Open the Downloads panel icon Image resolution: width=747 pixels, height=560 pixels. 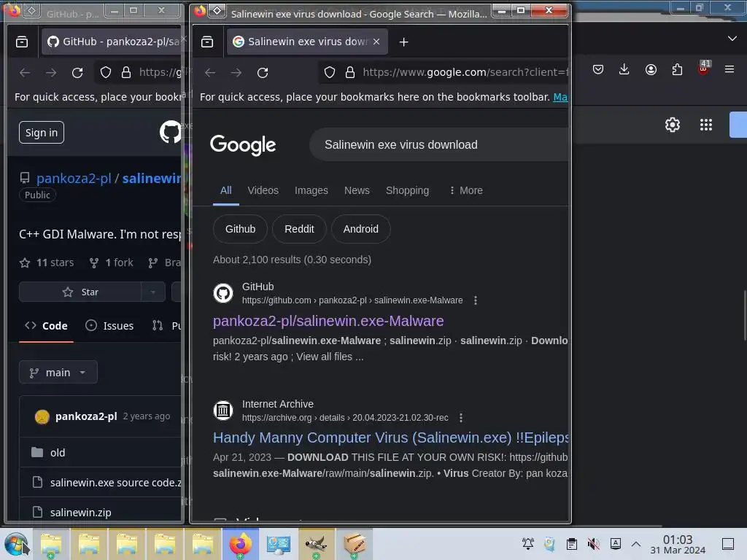pos(624,69)
